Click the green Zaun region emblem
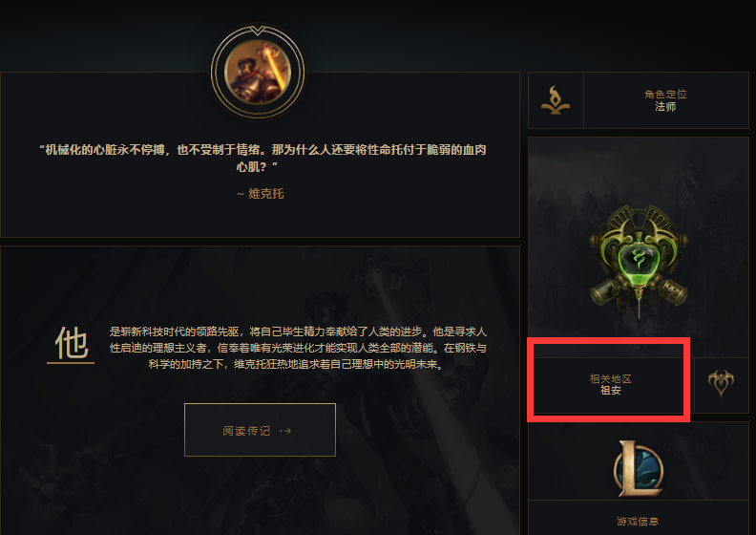Image resolution: width=756 pixels, height=535 pixels. [639, 262]
